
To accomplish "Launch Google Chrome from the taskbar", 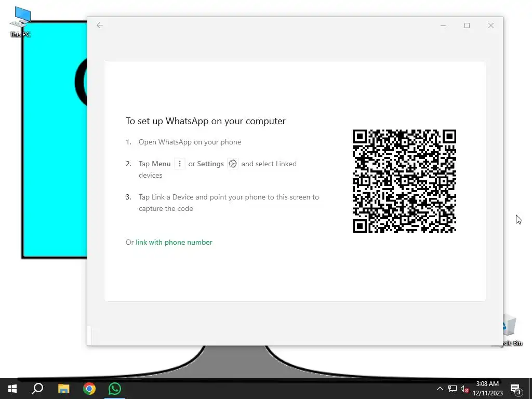I will 89,389.
